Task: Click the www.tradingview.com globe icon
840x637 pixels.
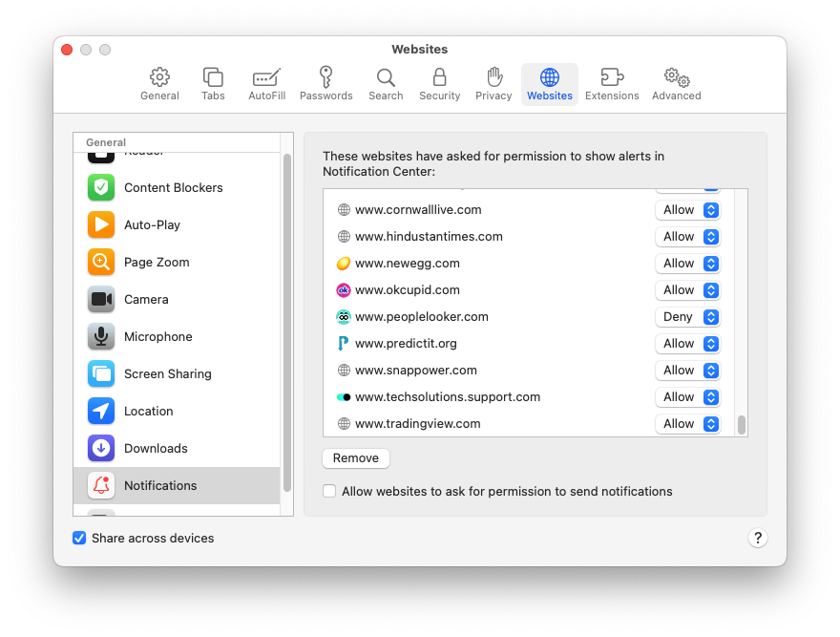Action: (344, 424)
